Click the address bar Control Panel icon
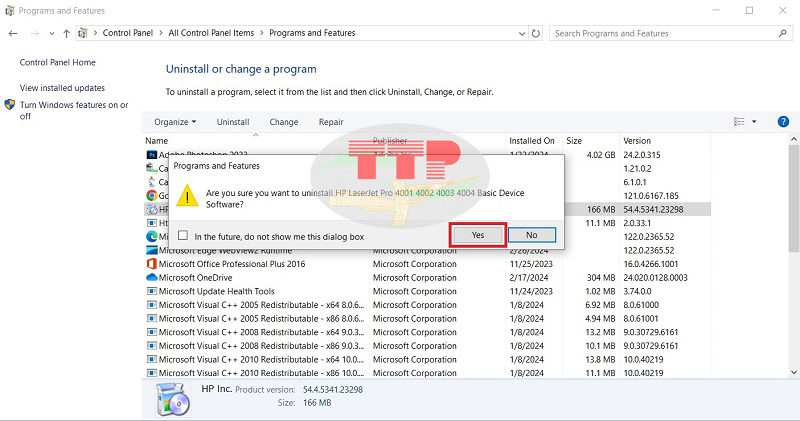800x421 pixels. [x=83, y=33]
